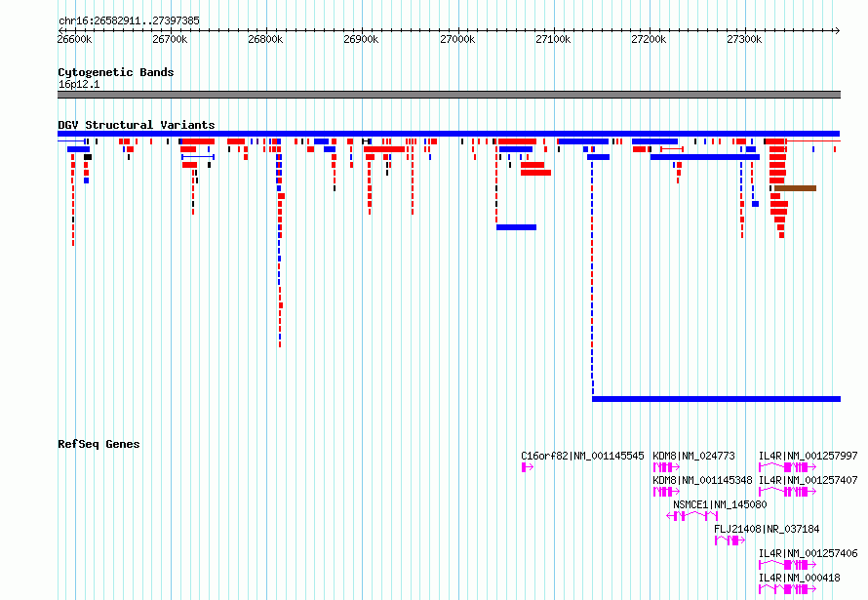Open IL4R|NM_001257407 gene label
Screen dimensions: 868x600
(808, 480)
